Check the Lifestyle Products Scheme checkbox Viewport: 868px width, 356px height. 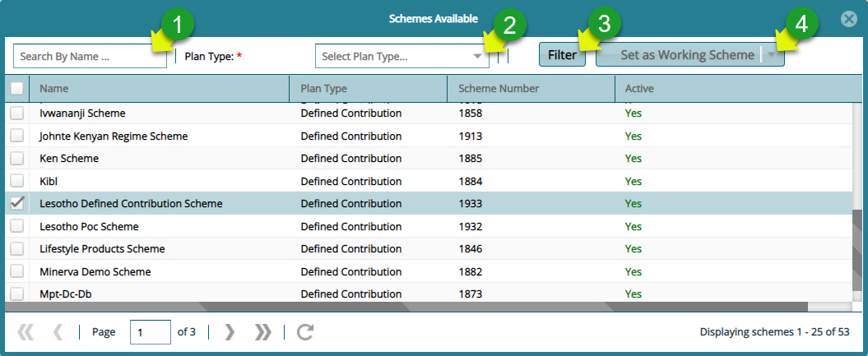click(x=17, y=249)
